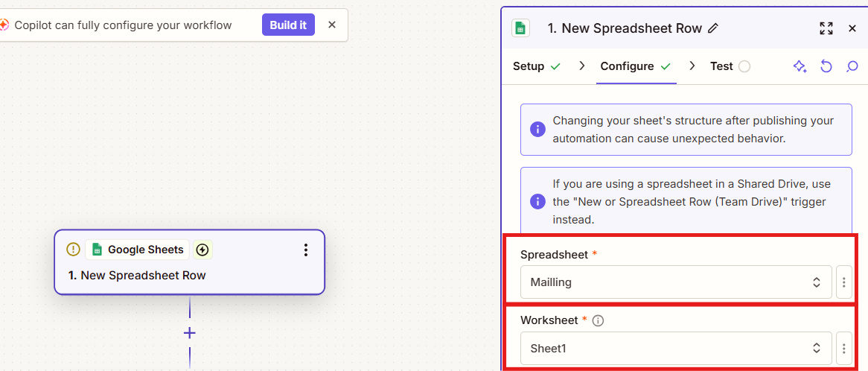The height and width of the screenshot is (371, 868).
Task: Open the three-dot menu beside Spreadsheet field
Action: (843, 282)
